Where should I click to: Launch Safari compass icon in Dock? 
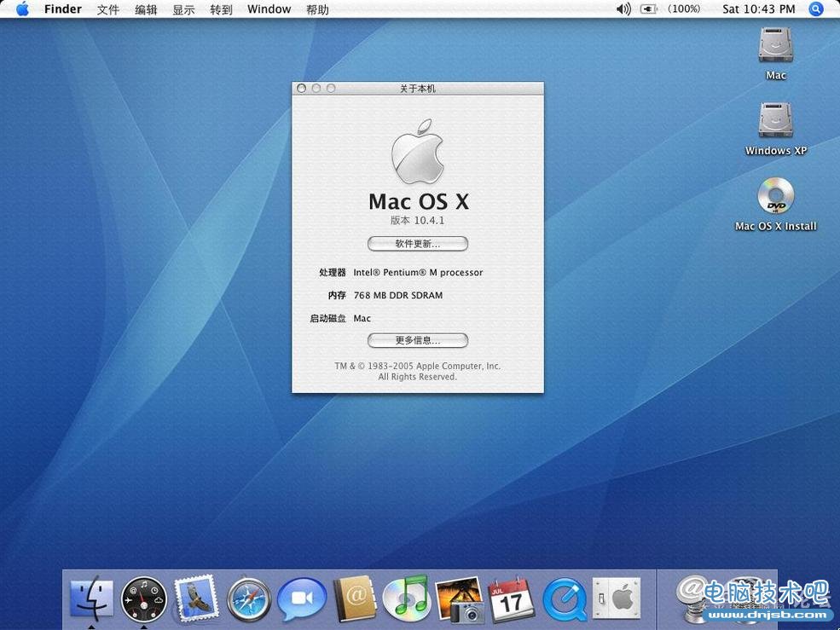[x=248, y=598]
